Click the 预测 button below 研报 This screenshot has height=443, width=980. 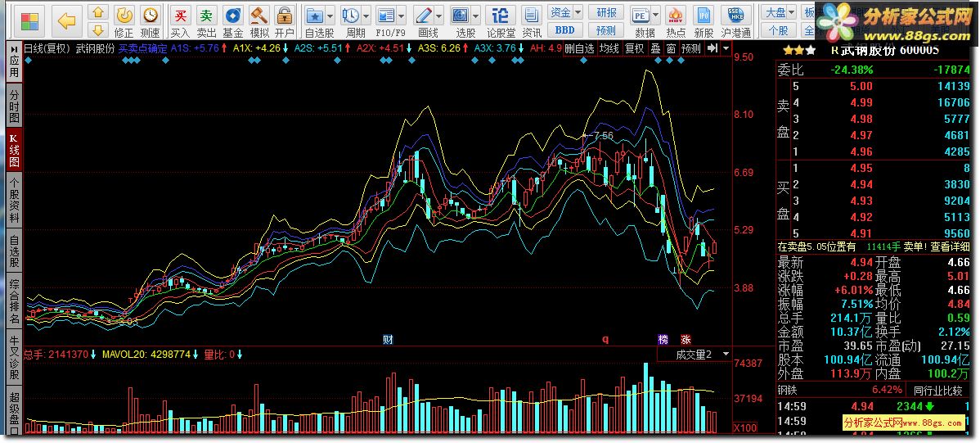point(605,29)
